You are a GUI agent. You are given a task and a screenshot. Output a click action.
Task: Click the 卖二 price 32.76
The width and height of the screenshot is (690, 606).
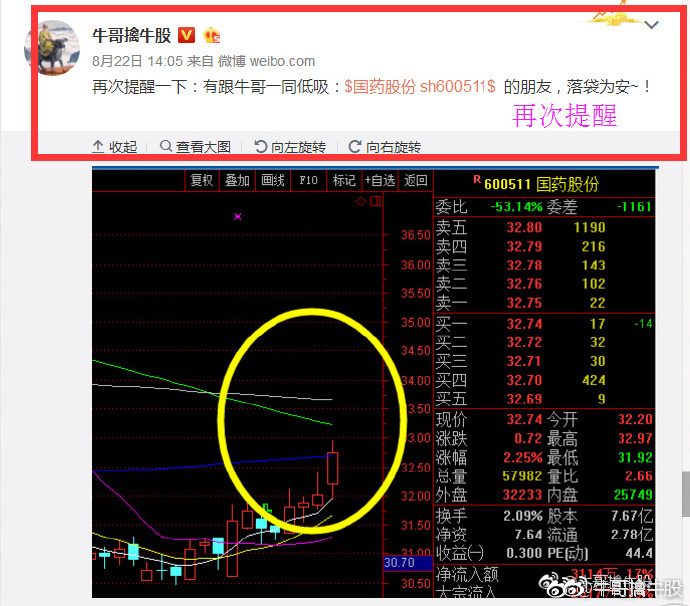524,284
